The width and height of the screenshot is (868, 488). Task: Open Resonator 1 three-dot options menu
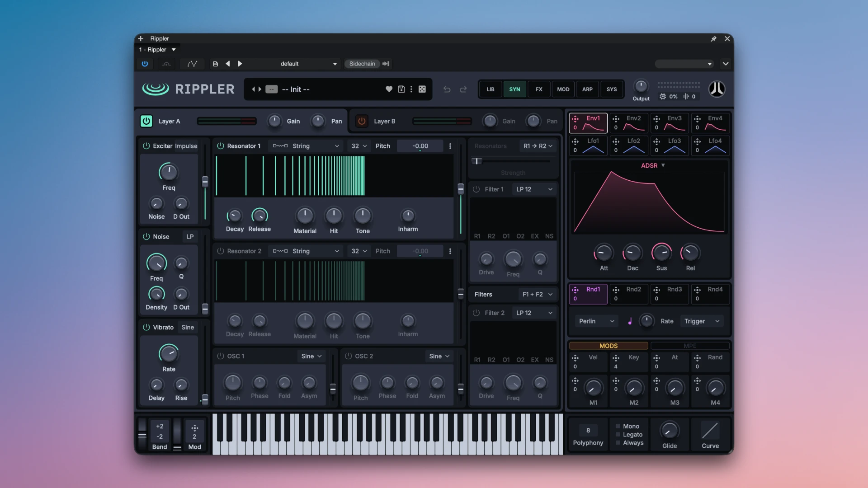(450, 146)
